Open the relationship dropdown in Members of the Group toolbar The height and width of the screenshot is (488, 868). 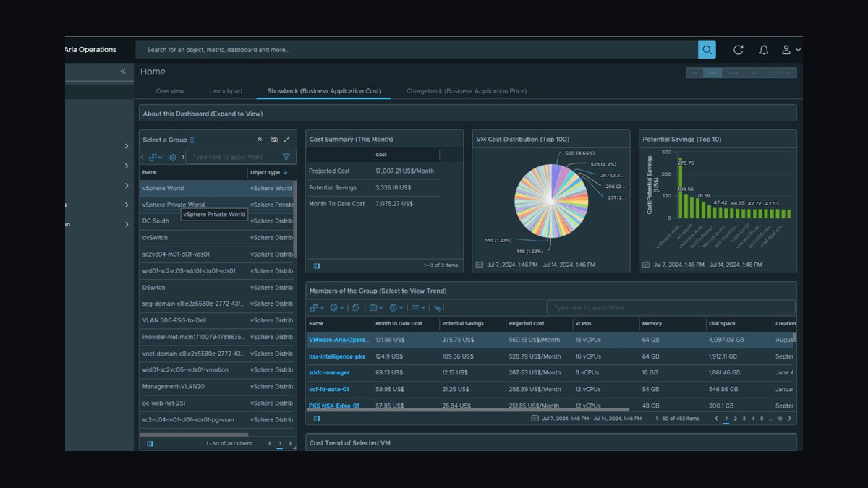pyautogui.click(x=317, y=307)
